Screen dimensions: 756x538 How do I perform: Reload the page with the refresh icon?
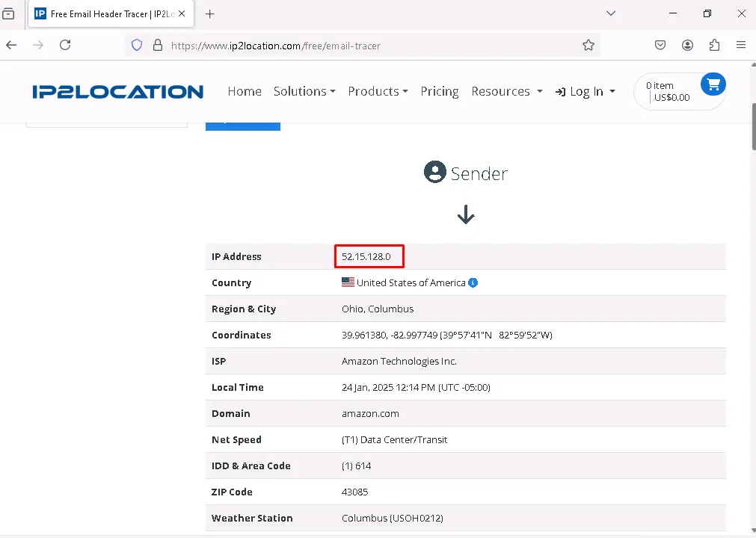pyautogui.click(x=65, y=45)
